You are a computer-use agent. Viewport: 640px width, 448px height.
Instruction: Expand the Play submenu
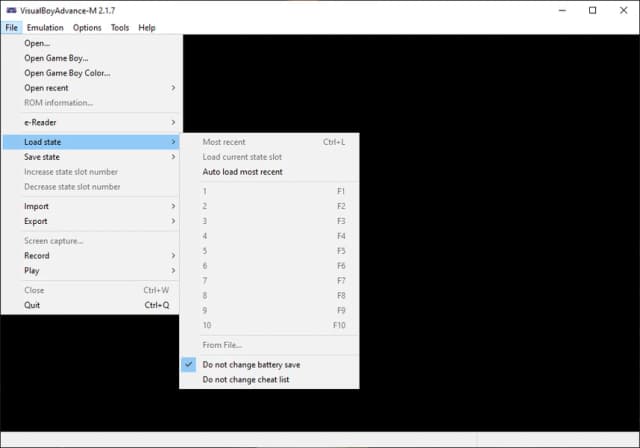tap(91, 271)
